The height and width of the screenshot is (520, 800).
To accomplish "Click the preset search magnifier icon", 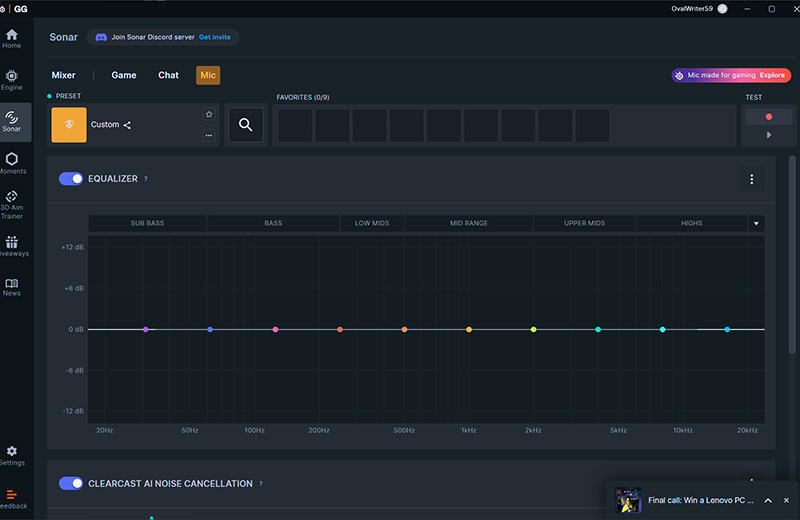I will pos(245,125).
